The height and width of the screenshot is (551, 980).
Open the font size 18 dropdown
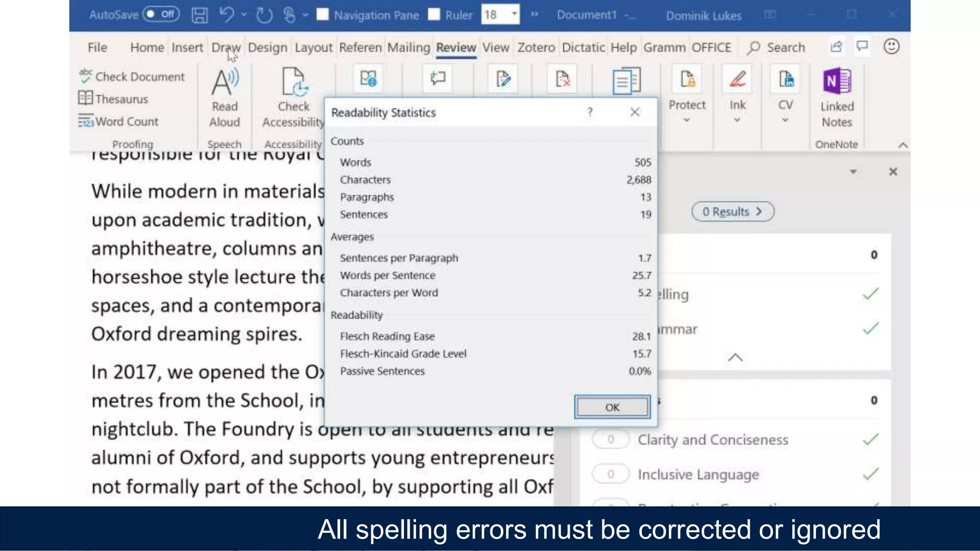point(514,14)
